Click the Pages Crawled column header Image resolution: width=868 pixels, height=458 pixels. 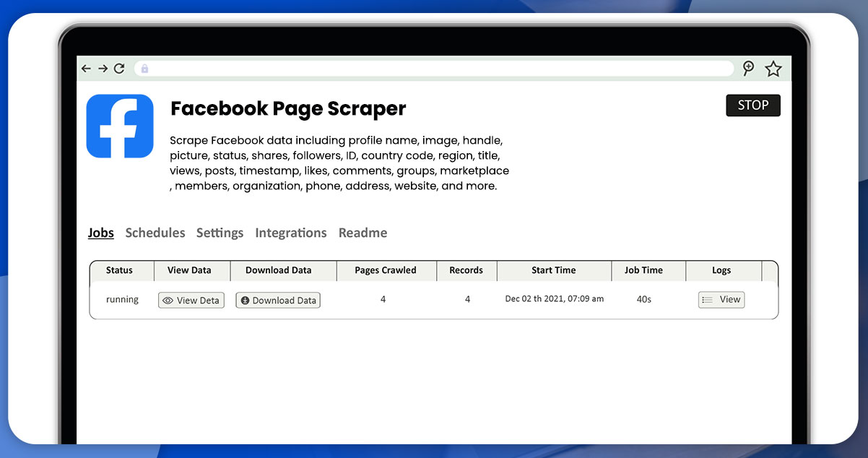pyautogui.click(x=386, y=270)
